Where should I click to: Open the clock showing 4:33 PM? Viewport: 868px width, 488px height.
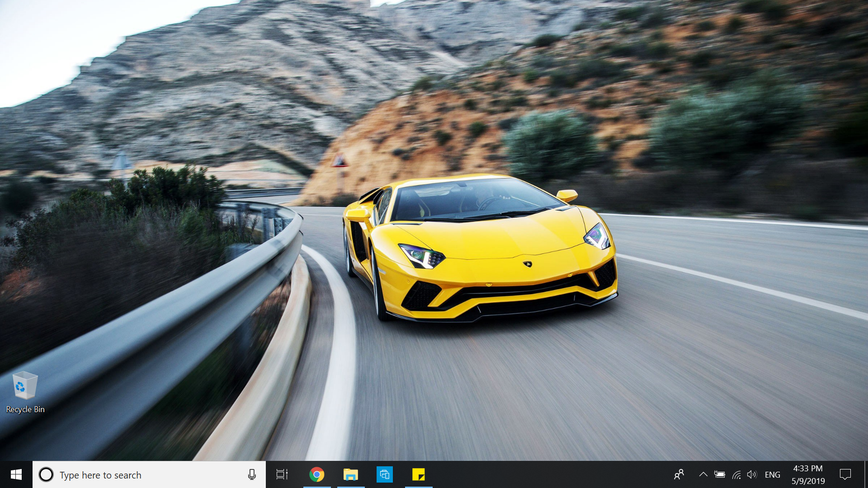pos(808,474)
